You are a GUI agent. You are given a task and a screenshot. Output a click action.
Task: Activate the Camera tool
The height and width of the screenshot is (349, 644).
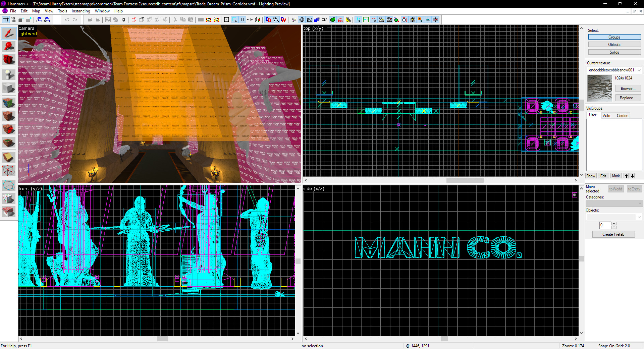[9, 60]
